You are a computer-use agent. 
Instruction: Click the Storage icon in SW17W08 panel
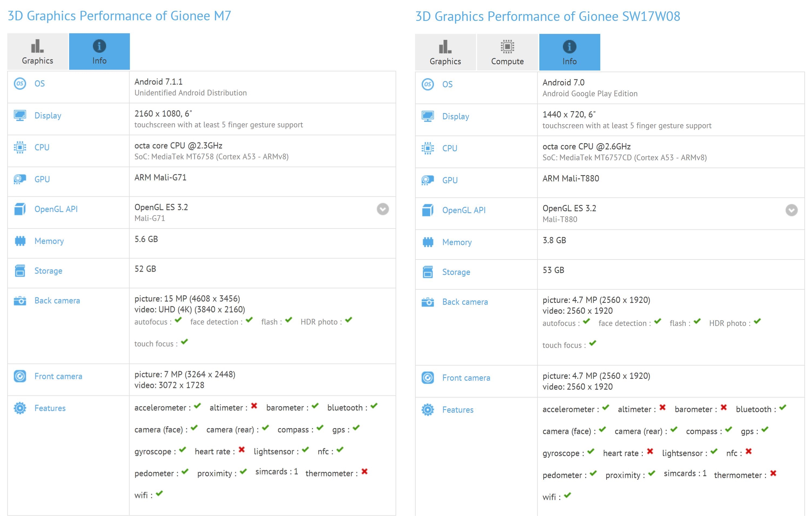[x=428, y=272]
